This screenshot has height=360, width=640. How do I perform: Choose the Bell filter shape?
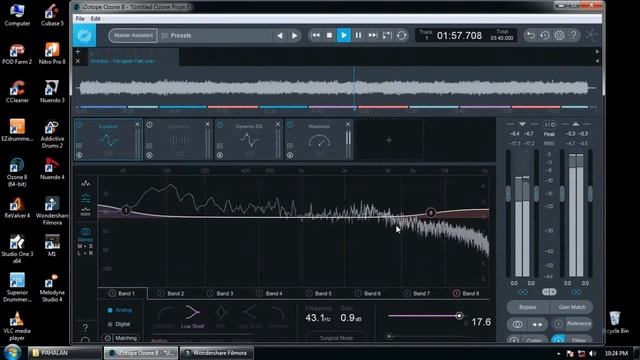(220, 317)
